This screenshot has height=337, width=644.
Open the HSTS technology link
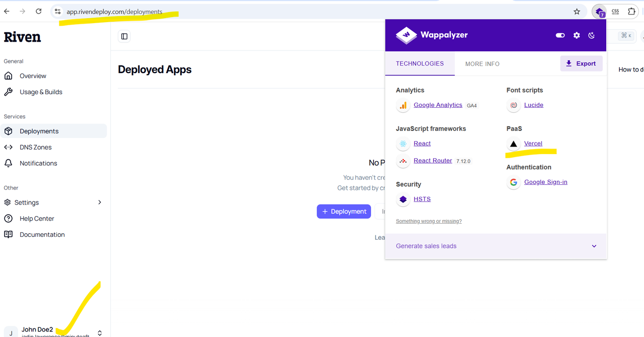422,199
